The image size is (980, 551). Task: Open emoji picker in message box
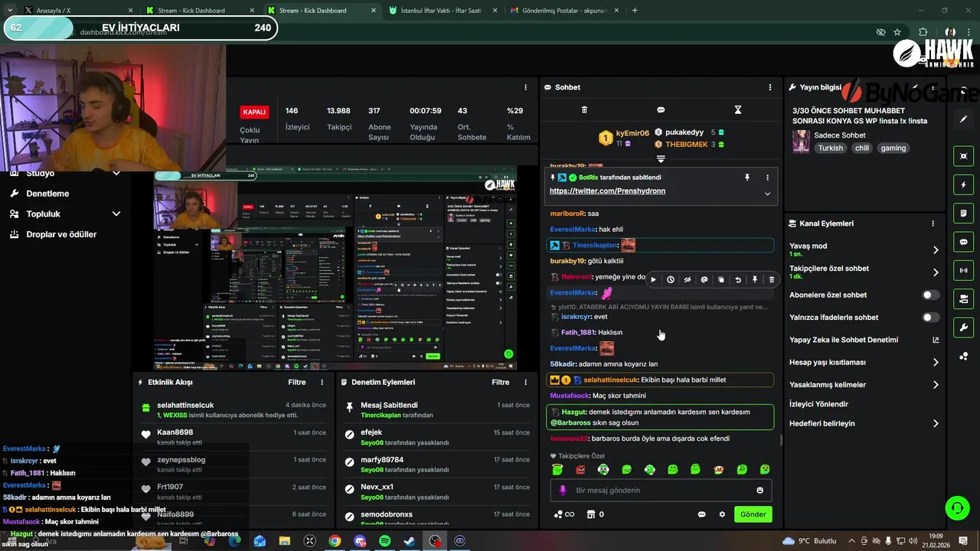point(760,490)
